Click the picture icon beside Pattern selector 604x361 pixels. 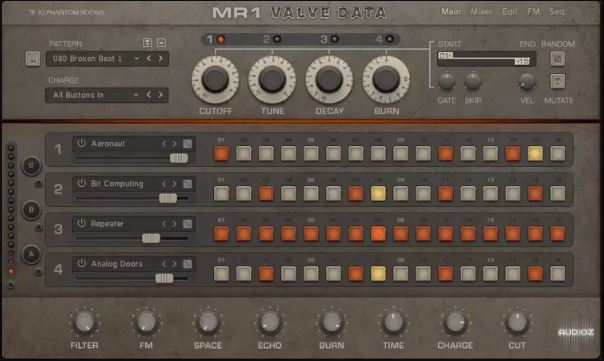(x=33, y=59)
